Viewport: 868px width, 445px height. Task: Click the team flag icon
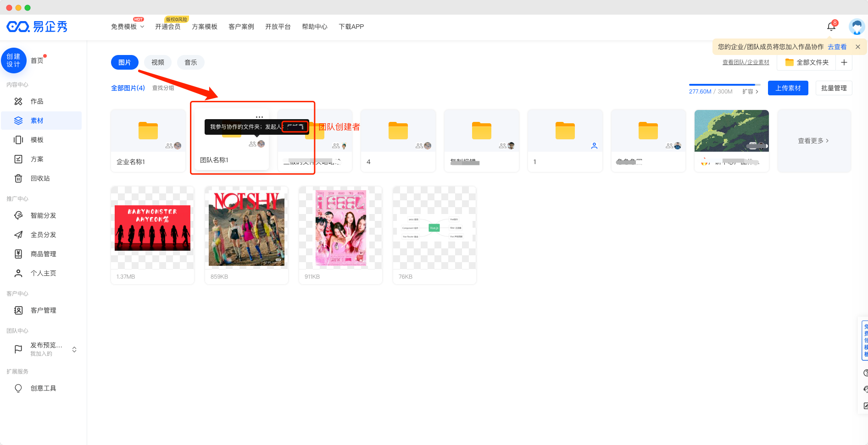tap(18, 349)
